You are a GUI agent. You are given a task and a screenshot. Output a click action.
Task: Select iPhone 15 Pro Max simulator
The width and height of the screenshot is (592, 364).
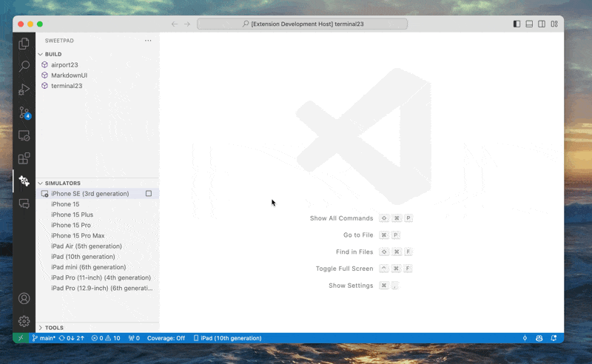(x=78, y=236)
